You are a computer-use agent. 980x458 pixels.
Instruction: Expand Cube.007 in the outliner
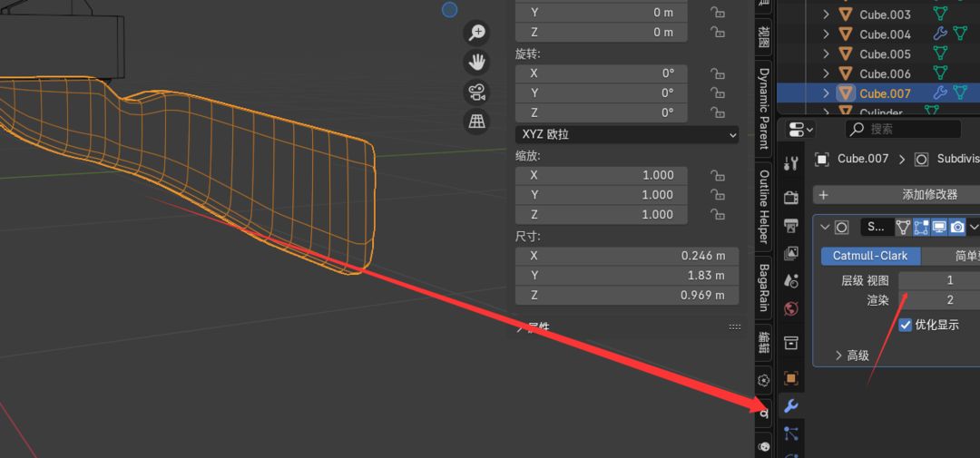[x=827, y=93]
